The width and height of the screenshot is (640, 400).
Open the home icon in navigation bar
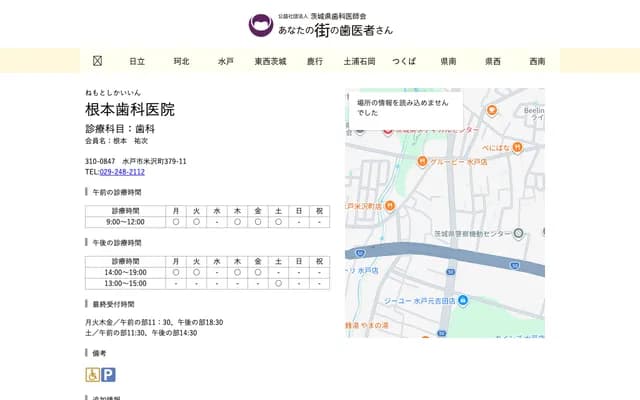point(97,61)
